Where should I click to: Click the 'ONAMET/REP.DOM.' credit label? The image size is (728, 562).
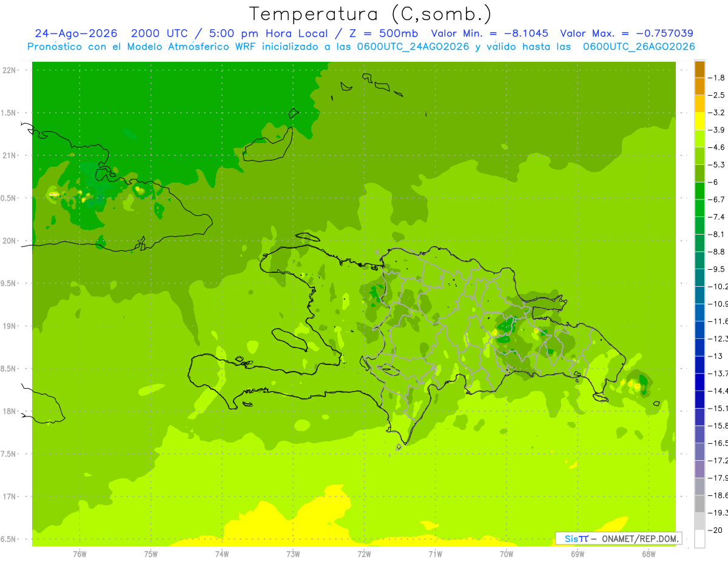[639, 538]
